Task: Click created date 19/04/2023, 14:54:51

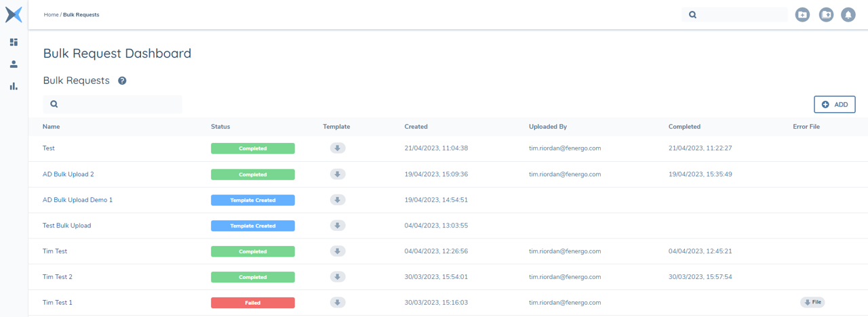Action: 436,200
